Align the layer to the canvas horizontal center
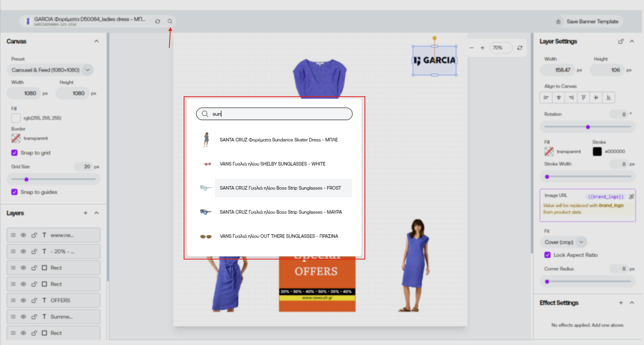 tap(559, 97)
